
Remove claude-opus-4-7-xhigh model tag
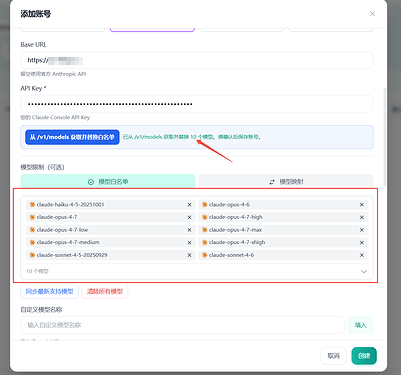362,242
